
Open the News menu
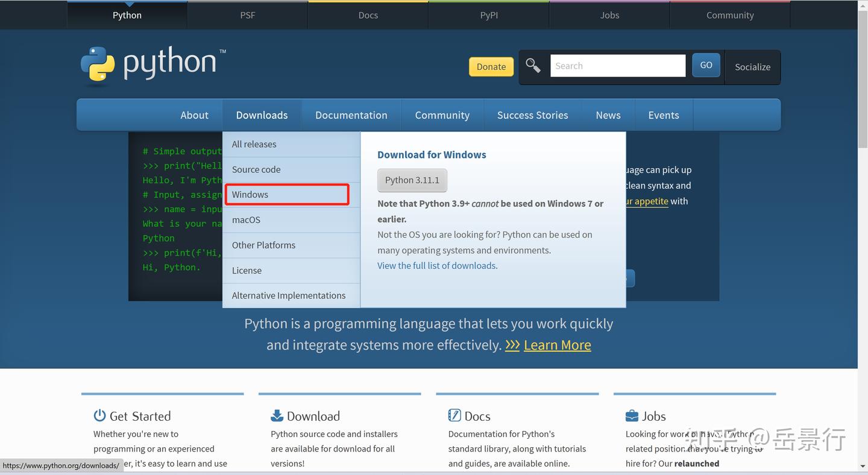[608, 115]
